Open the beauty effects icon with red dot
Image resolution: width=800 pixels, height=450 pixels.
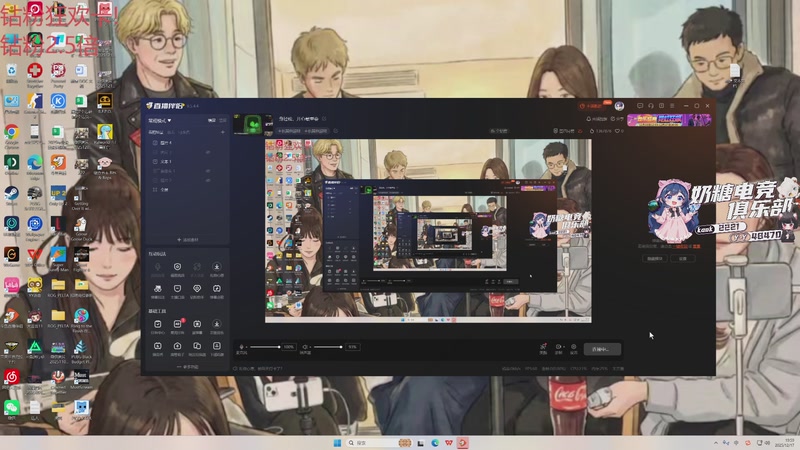pos(543,347)
